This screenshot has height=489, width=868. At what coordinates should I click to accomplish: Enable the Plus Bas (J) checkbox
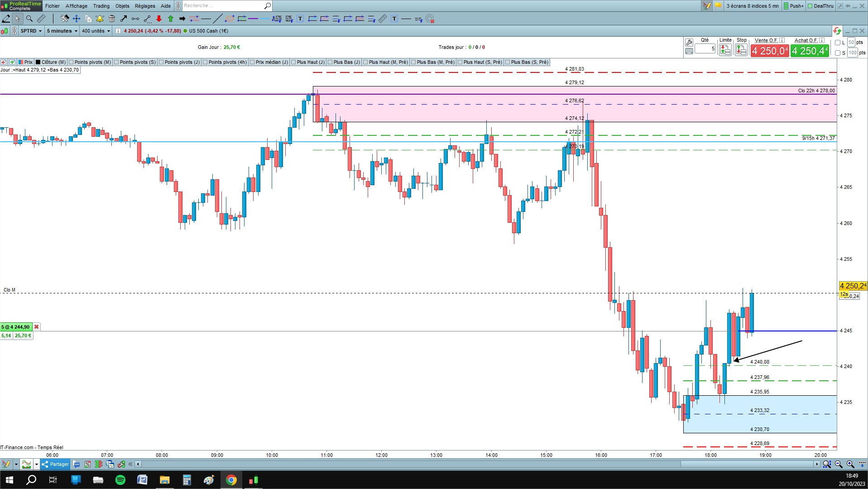(x=330, y=62)
